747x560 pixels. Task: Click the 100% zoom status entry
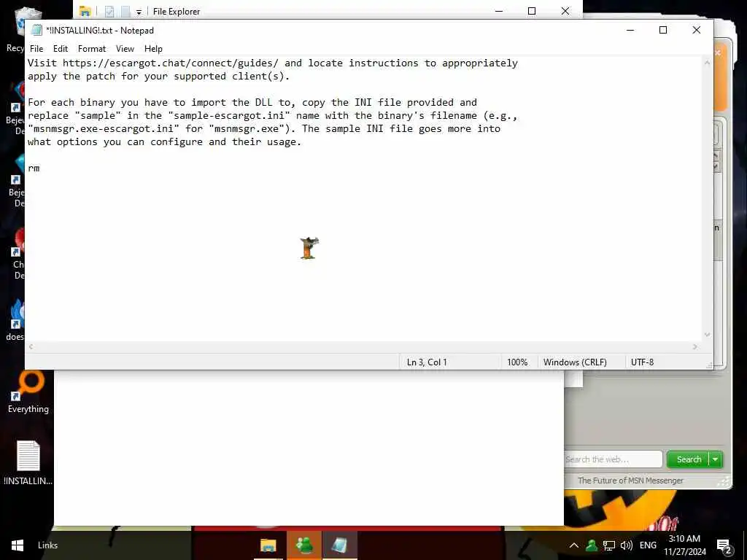pos(517,362)
